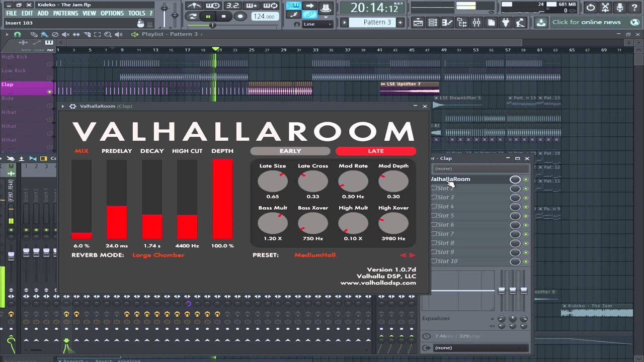Open the MediumHall preset dropdown

tap(315, 255)
